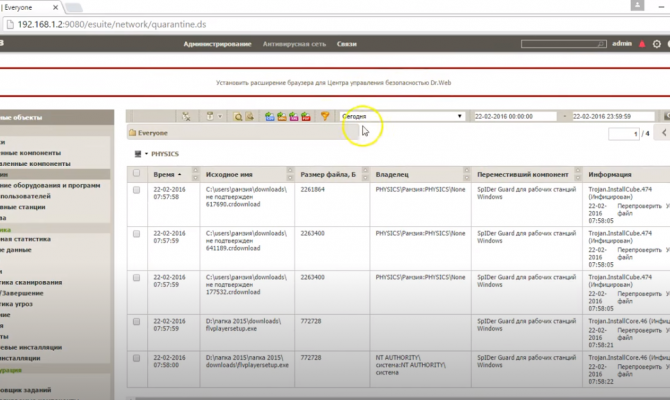Click the PHYSICS station computer icon
Screen dimensions: 670x400
coord(137,154)
